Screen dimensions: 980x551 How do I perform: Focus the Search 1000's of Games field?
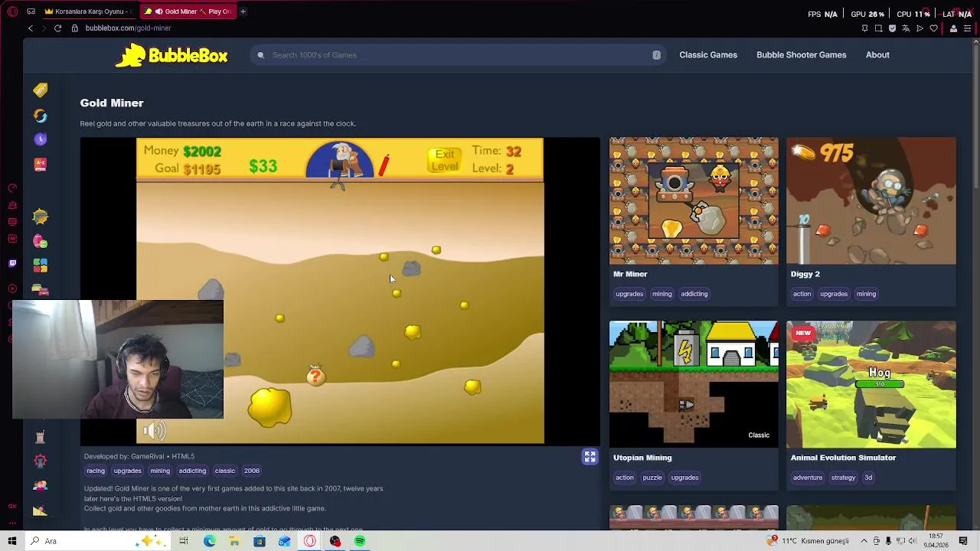tap(457, 55)
